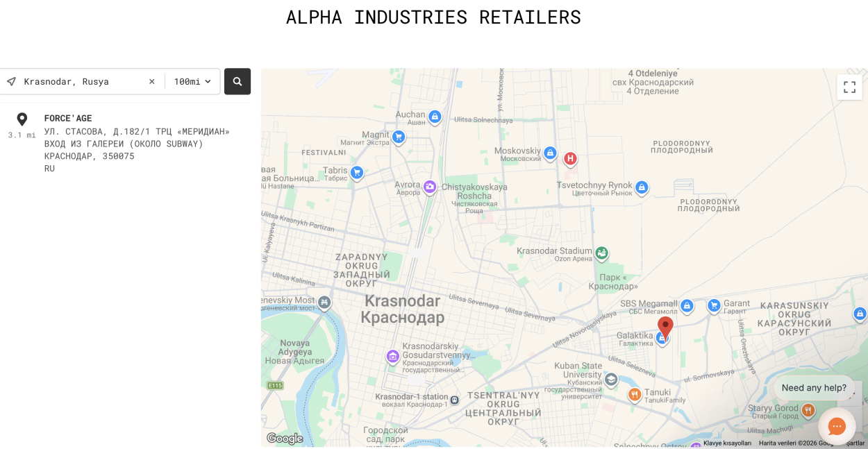Click the 3.1 mi distance label
The width and height of the screenshot is (868, 449).
click(22, 135)
